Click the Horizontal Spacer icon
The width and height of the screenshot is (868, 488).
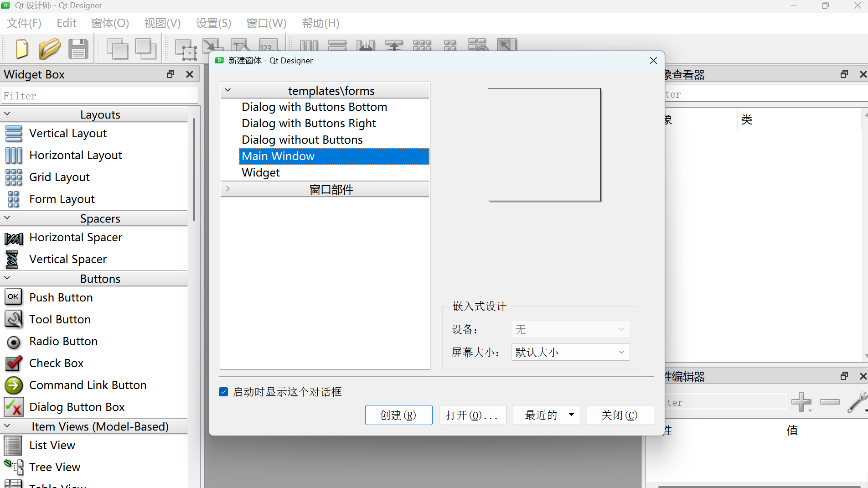pos(14,238)
